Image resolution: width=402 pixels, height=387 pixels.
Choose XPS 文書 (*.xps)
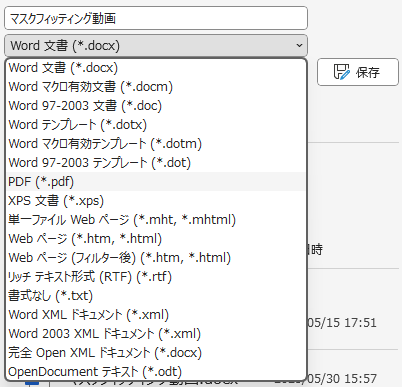tap(156, 201)
